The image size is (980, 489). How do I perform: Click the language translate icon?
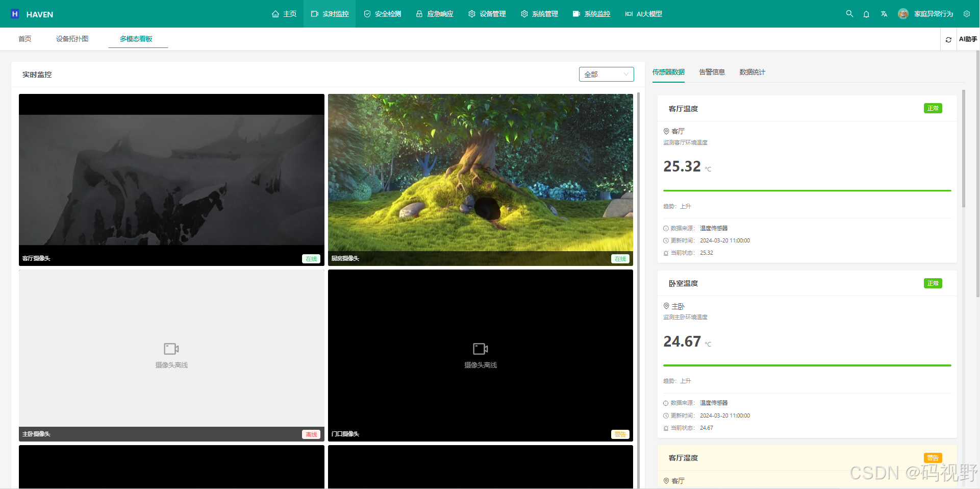(x=884, y=14)
